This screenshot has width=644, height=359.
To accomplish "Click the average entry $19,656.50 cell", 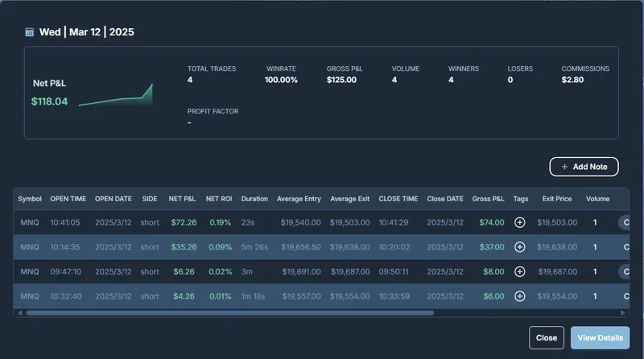I will (301, 247).
